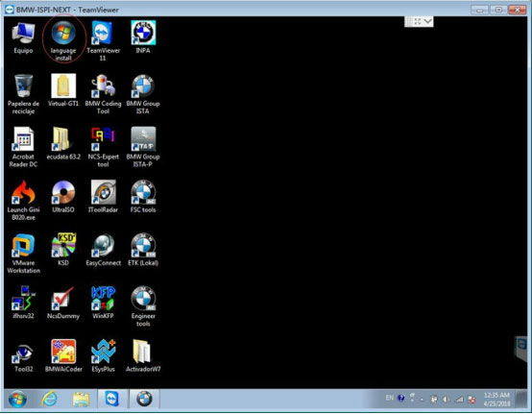Open the volume speaker tray icon
Screen dimensions: 532x414
(x=446, y=400)
